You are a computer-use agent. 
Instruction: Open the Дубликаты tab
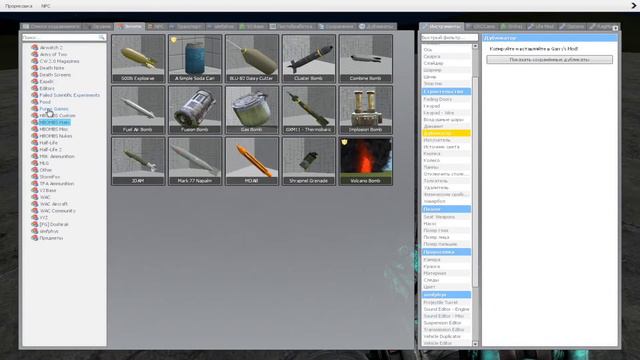click(x=376, y=27)
